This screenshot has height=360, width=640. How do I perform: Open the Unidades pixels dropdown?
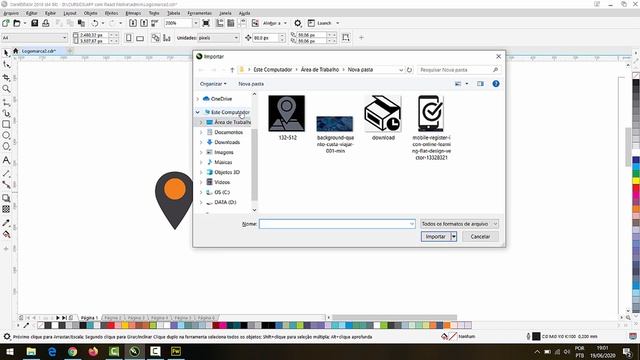[236, 38]
